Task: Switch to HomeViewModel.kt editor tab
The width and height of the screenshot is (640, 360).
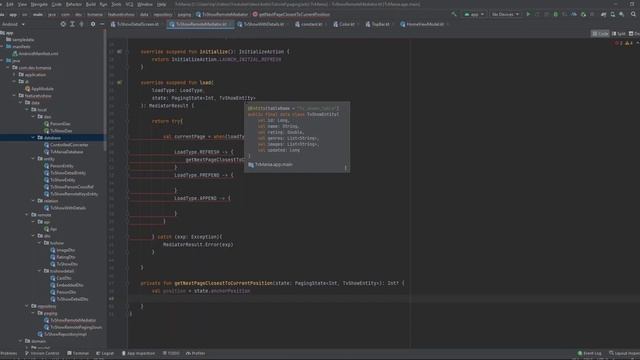Action: tap(424, 24)
